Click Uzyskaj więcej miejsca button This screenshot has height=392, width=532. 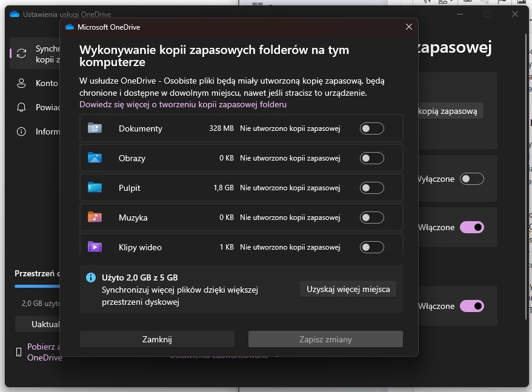[348, 289]
